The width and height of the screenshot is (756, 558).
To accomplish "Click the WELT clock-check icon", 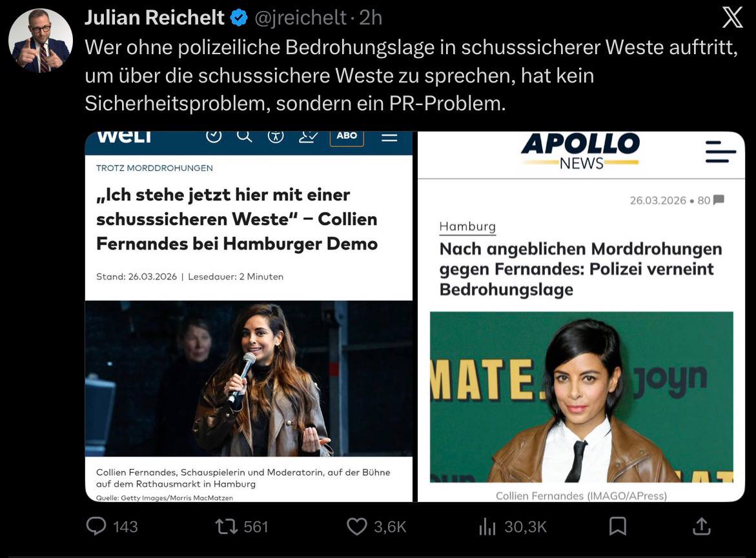I will point(214,135).
